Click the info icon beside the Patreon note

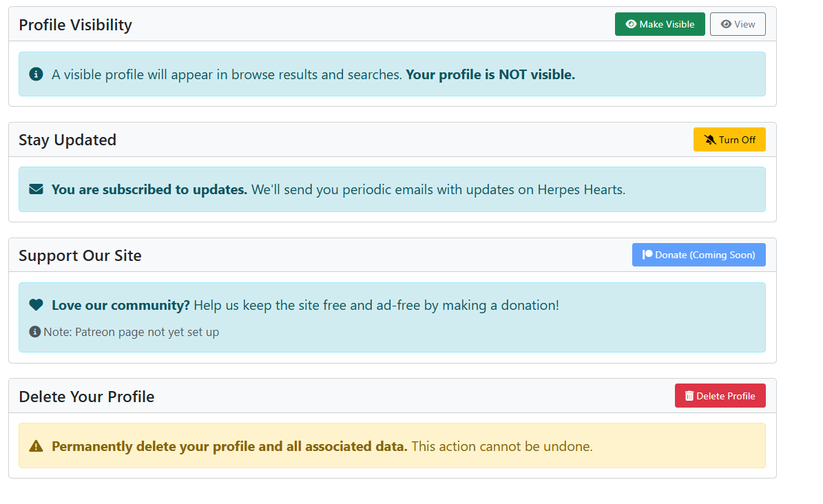click(x=34, y=331)
